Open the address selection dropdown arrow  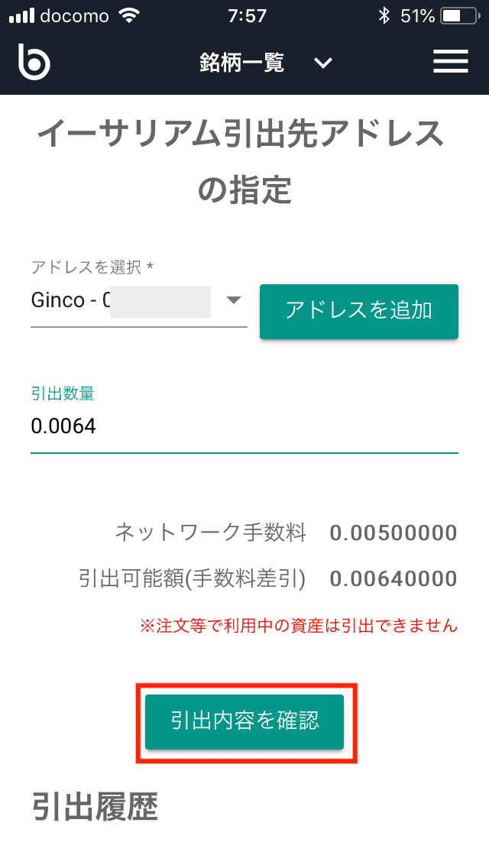coord(234,300)
